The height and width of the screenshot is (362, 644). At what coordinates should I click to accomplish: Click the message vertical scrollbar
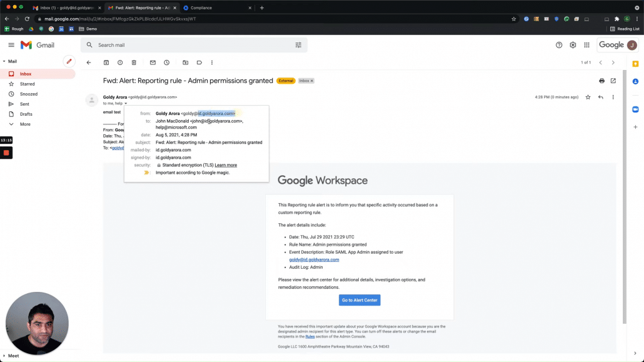coord(624,197)
